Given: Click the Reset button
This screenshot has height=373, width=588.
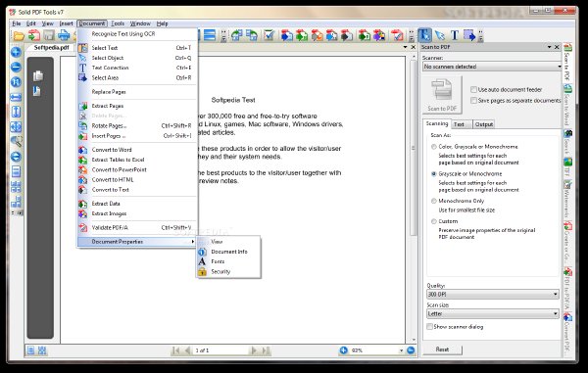Looking at the screenshot, I should (x=443, y=350).
